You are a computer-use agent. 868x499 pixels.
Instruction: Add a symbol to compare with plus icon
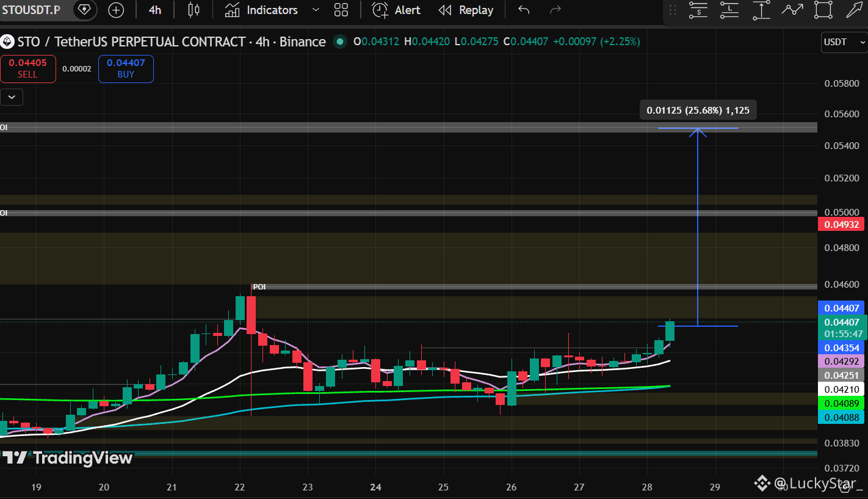pos(116,10)
